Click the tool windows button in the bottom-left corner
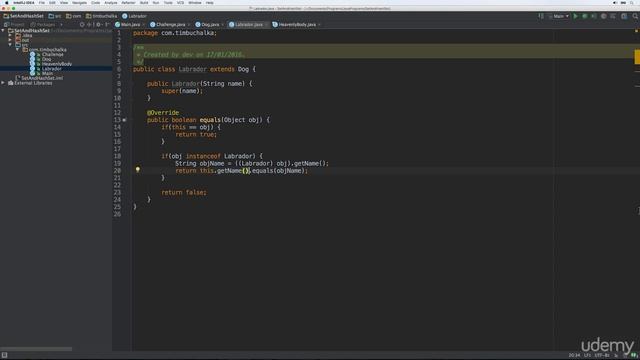This screenshot has height=360, width=640. pos(4,356)
